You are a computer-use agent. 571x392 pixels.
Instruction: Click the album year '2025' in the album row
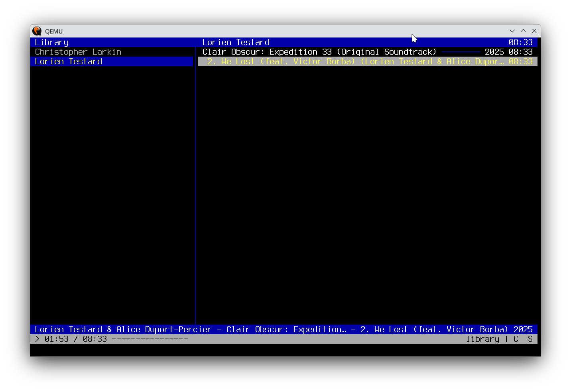494,52
